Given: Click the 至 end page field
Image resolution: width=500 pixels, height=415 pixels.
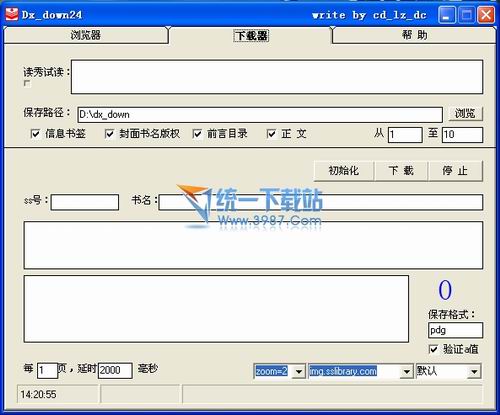Looking at the screenshot, I should 462,135.
